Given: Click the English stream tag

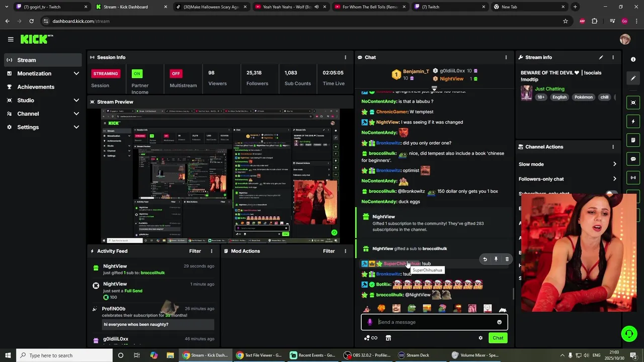Looking at the screenshot, I should [x=559, y=97].
